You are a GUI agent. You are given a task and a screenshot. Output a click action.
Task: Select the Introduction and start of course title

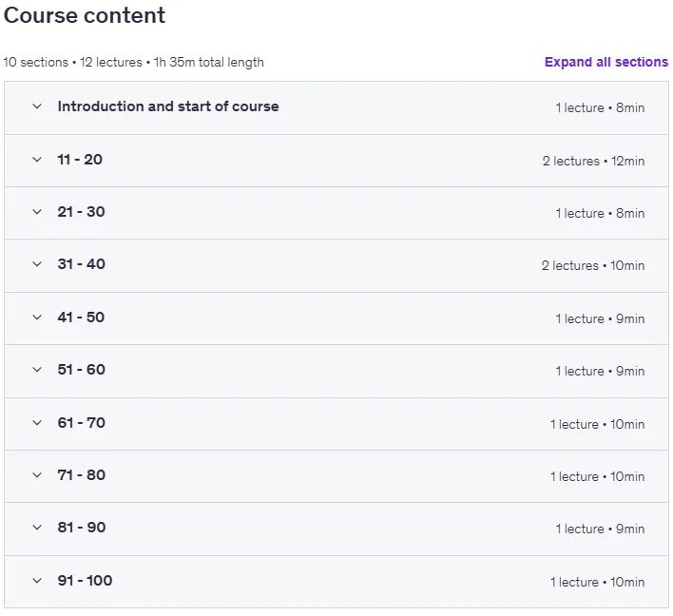(168, 106)
